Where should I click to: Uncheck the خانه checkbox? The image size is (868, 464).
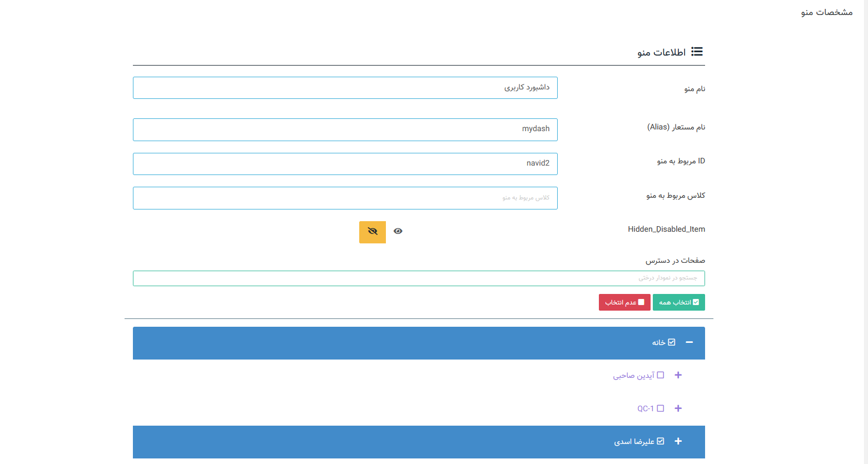[673, 342]
